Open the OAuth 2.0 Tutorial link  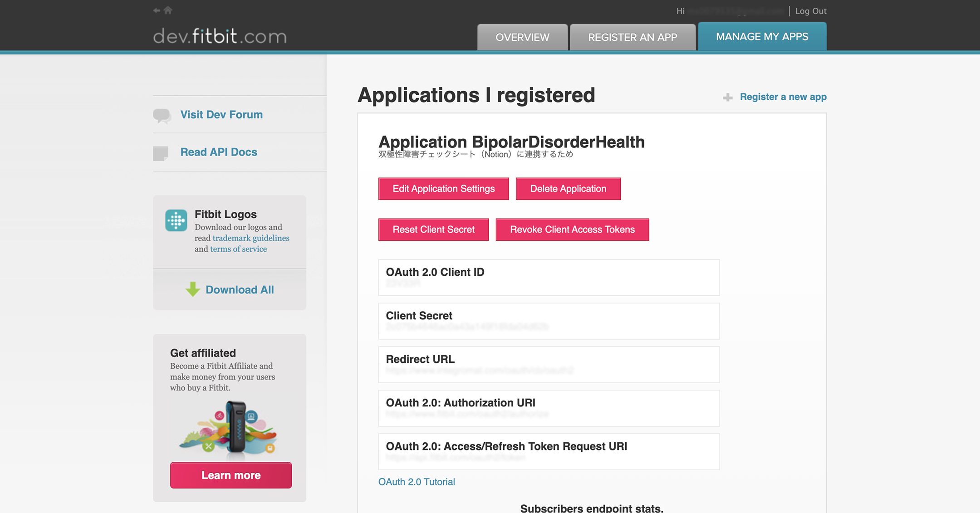pos(416,482)
